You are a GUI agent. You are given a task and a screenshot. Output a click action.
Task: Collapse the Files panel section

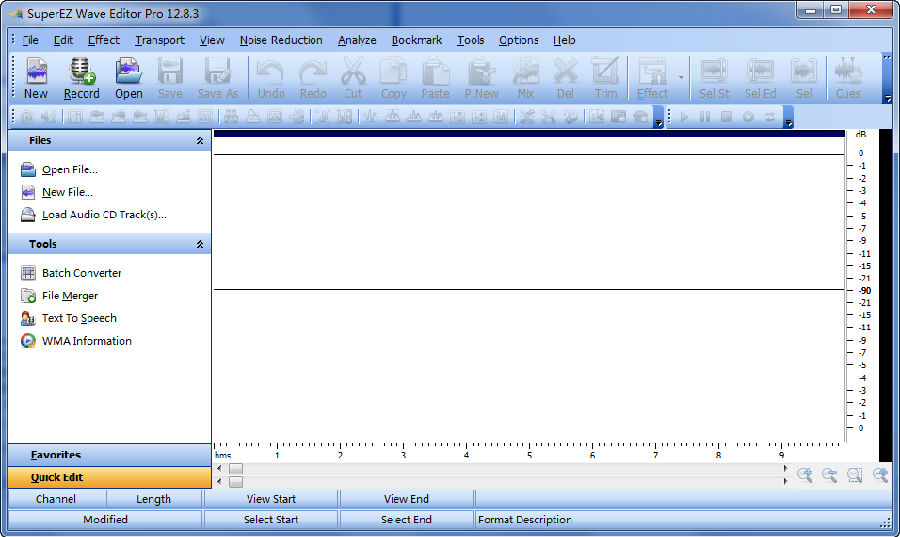pyautogui.click(x=200, y=141)
